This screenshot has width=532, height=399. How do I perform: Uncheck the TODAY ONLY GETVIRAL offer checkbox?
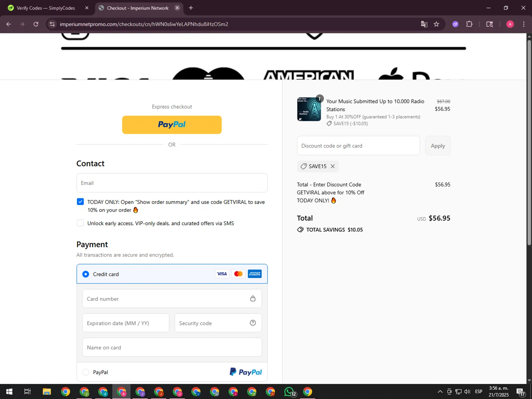coord(81,201)
